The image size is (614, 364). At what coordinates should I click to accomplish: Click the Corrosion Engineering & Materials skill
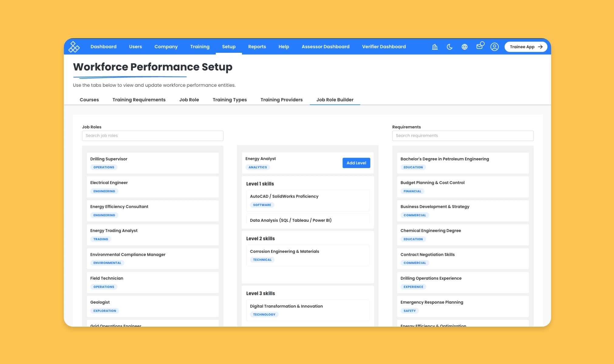point(307,255)
